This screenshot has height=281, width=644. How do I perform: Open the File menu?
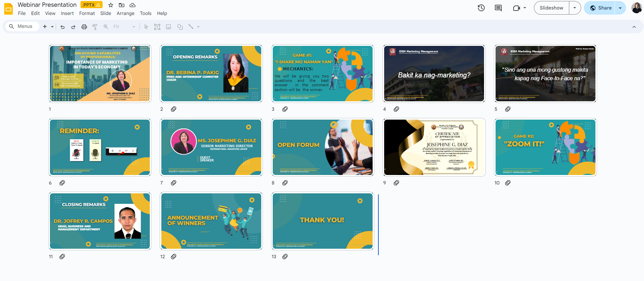coord(22,13)
